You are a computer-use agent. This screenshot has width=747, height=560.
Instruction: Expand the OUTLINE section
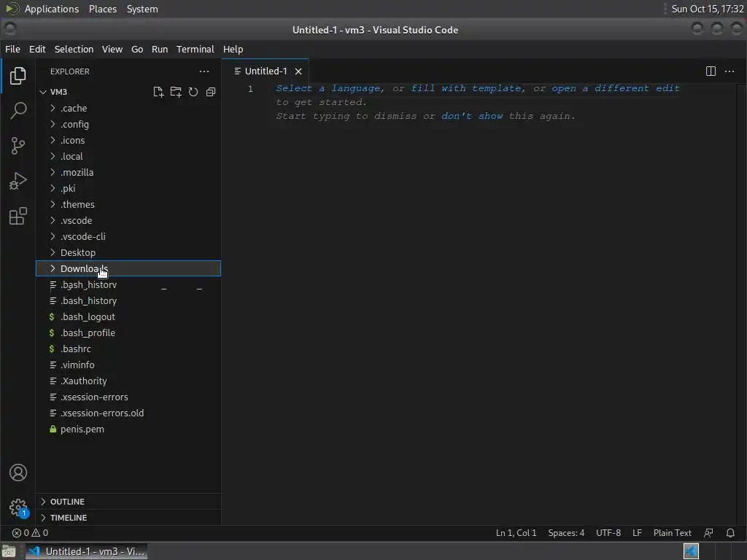click(x=128, y=502)
